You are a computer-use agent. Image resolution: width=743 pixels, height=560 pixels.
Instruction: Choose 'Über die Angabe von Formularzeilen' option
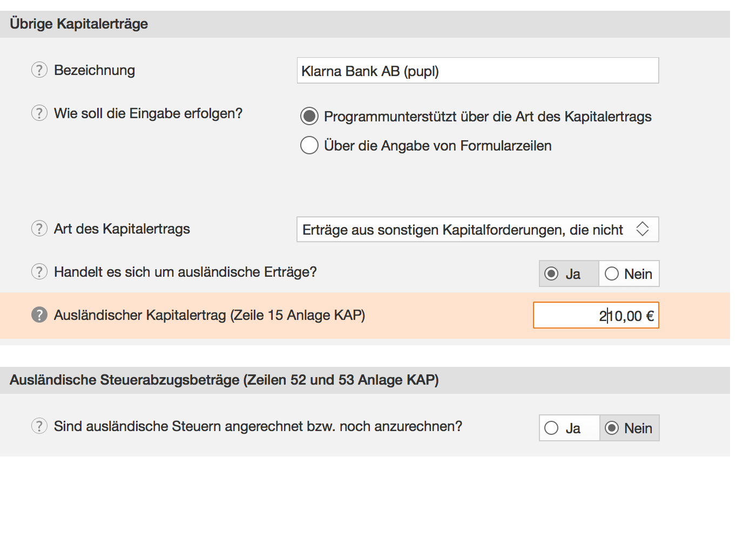click(x=309, y=146)
